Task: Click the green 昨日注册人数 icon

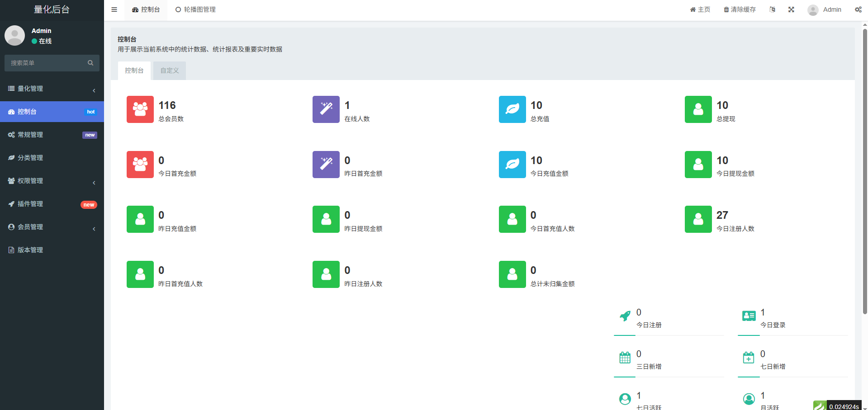Action: [326, 274]
